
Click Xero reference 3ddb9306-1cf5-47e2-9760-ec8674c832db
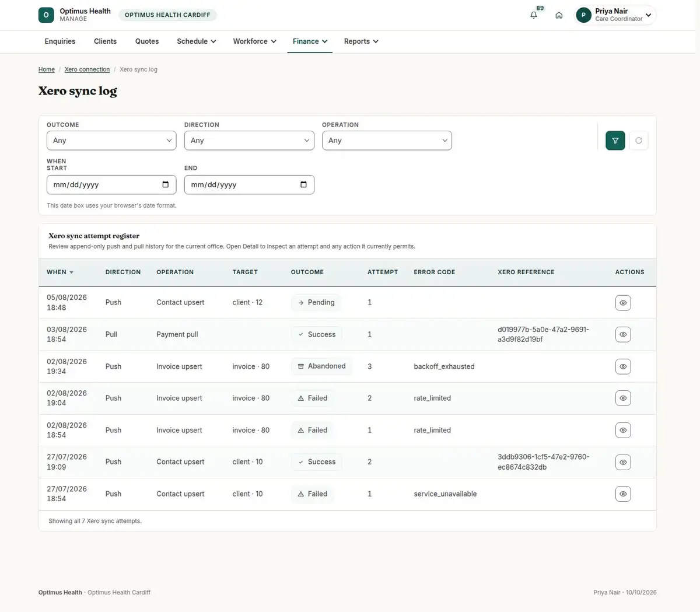[543, 462]
